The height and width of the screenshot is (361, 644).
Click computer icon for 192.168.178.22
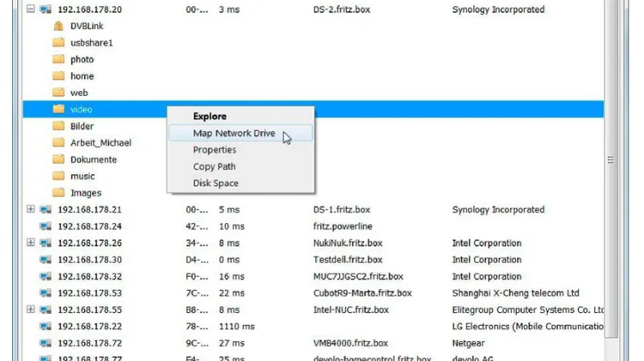coord(46,326)
